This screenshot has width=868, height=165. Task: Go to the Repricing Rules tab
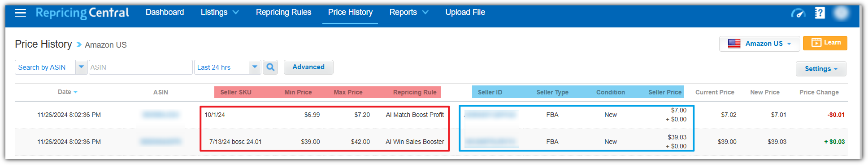pyautogui.click(x=283, y=12)
